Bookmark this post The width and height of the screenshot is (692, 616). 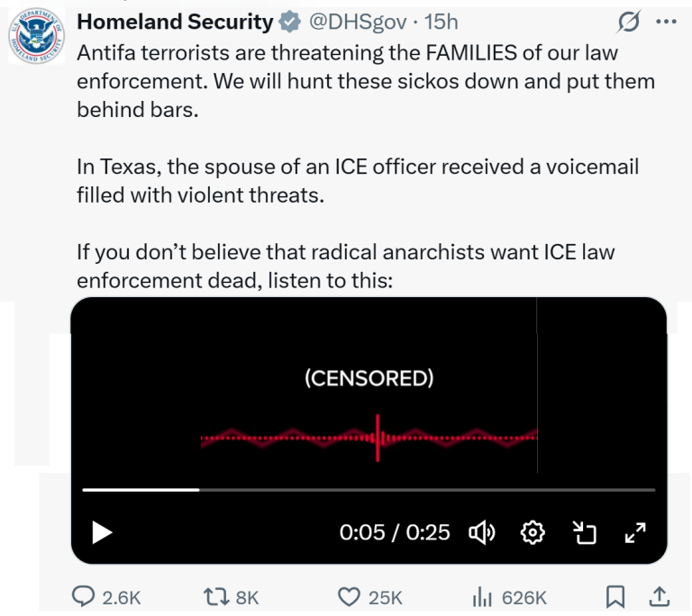tap(615, 596)
